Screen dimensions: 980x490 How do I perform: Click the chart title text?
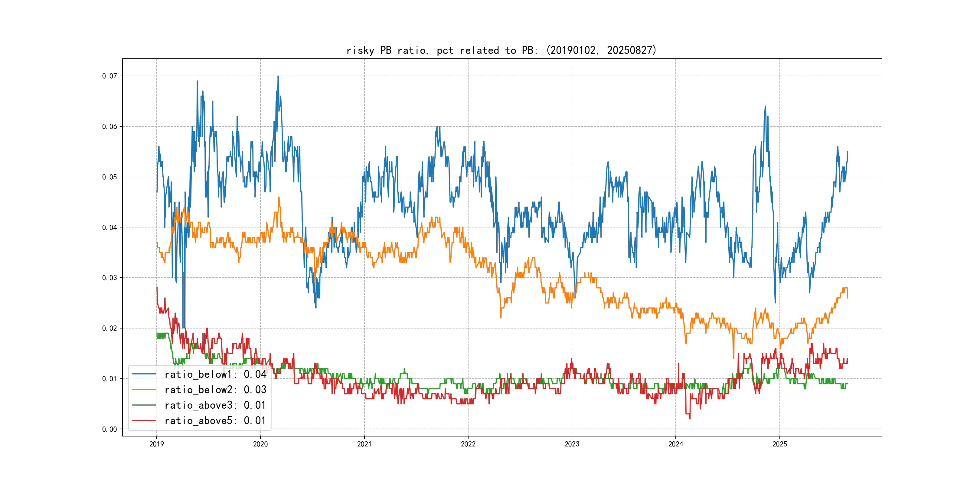pos(501,50)
